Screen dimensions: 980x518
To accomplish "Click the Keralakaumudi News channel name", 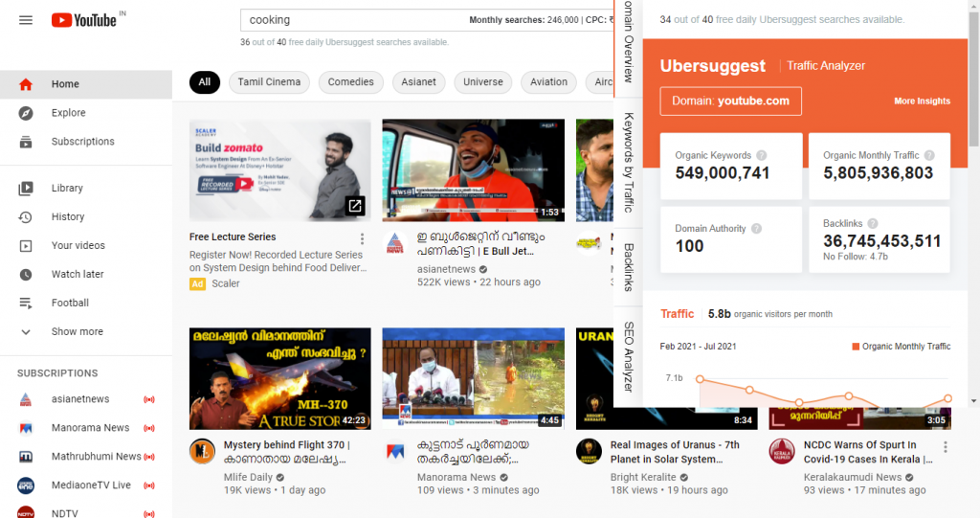I will coord(853,478).
